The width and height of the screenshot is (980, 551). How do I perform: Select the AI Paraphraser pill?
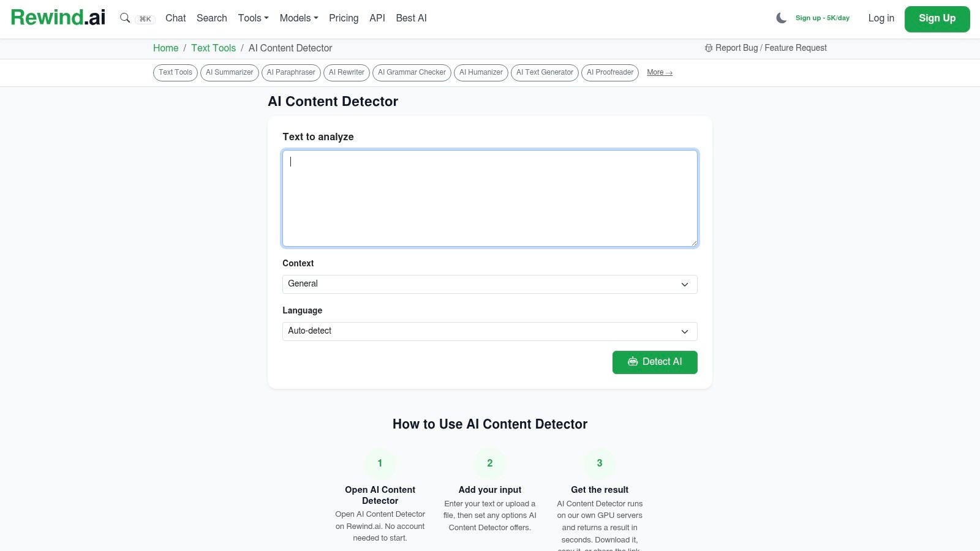(x=291, y=72)
